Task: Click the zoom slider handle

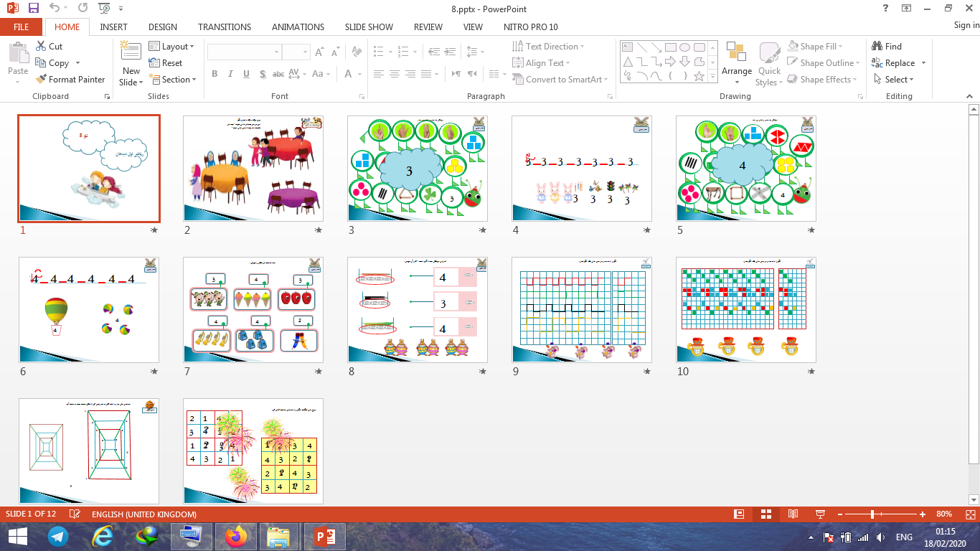Action: click(x=872, y=514)
